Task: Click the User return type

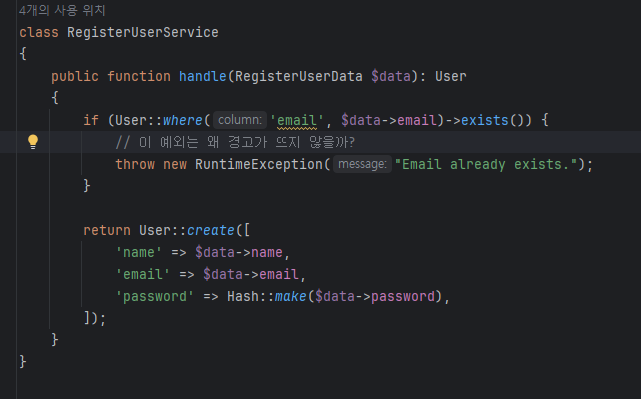Action: 450,76
